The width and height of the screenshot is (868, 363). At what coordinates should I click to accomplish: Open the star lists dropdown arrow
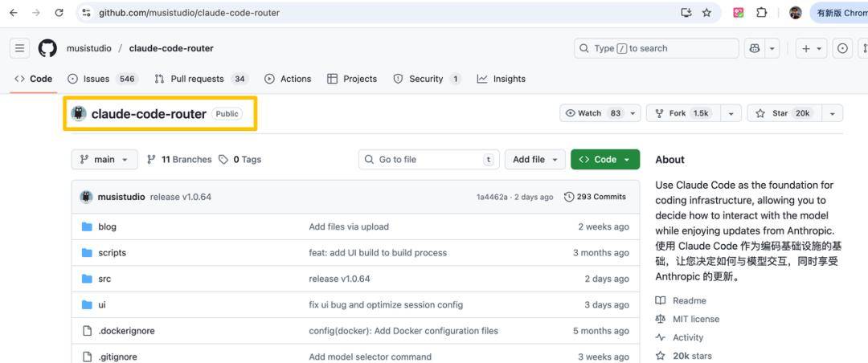pyautogui.click(x=832, y=113)
